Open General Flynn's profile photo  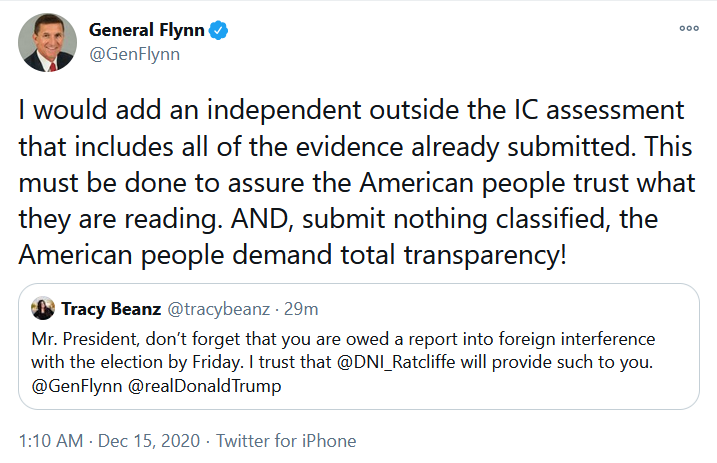pos(48,43)
